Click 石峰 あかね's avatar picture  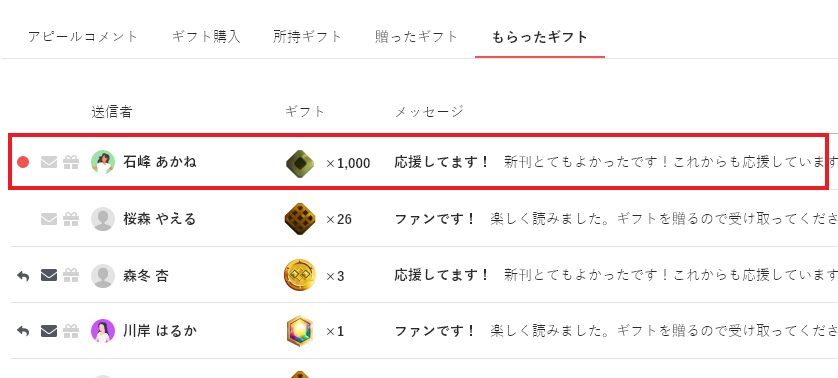coord(103,162)
